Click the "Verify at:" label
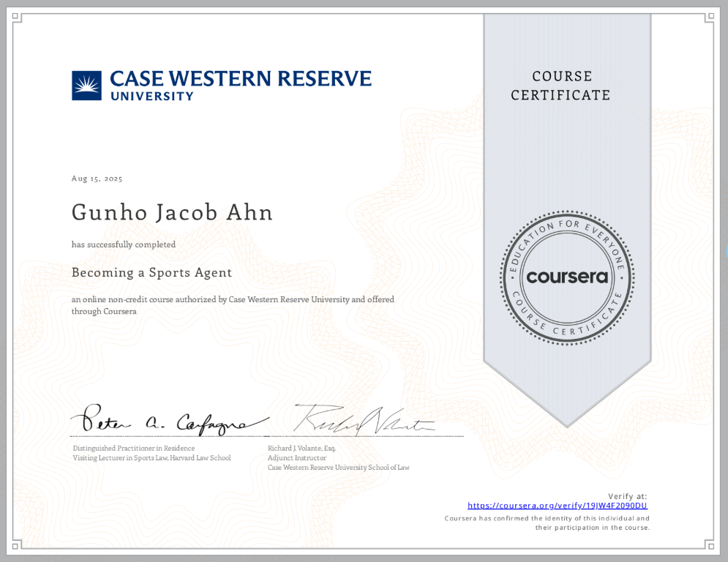Viewport: 728px width, 562px height. (627, 497)
